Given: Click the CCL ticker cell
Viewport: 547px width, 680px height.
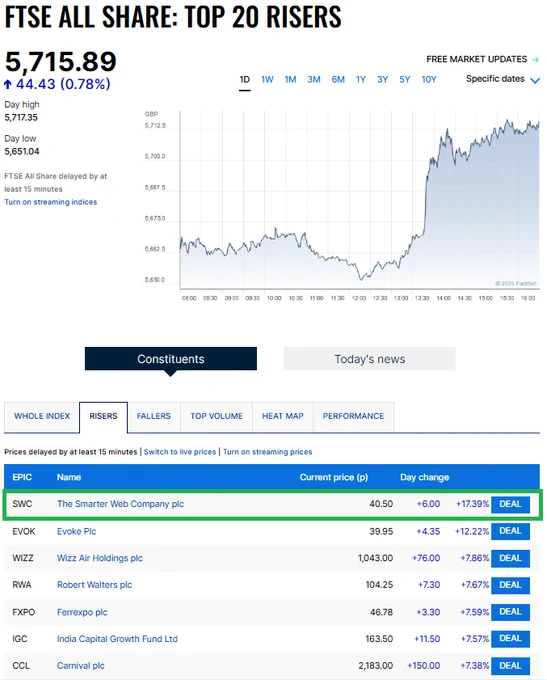Looking at the screenshot, I should [21, 666].
